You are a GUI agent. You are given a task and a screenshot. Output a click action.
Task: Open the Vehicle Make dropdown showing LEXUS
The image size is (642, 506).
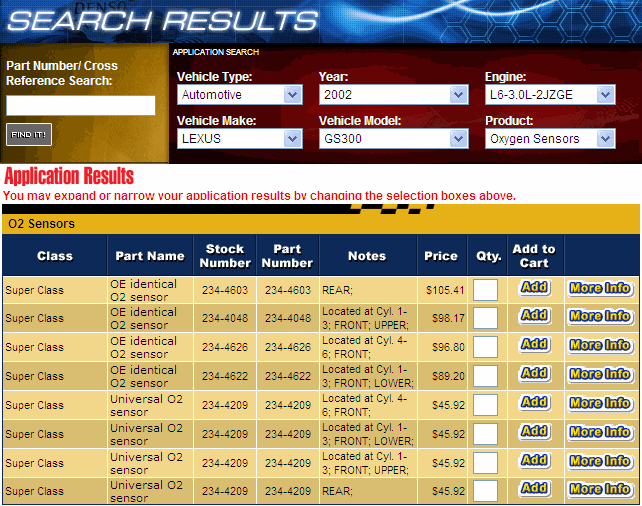pyautogui.click(x=239, y=139)
